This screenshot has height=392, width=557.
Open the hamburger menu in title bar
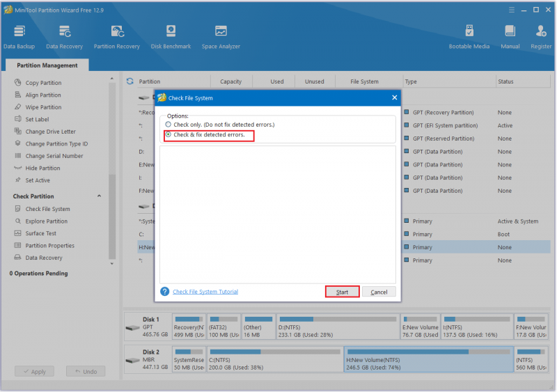tap(512, 10)
